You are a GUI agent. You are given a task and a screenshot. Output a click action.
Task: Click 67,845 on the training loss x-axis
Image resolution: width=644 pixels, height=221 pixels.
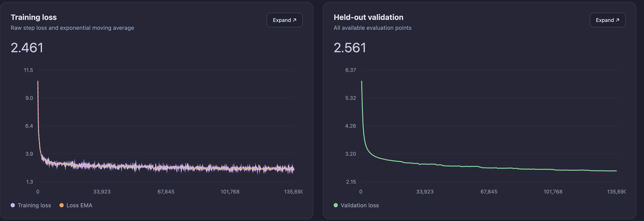click(x=166, y=192)
